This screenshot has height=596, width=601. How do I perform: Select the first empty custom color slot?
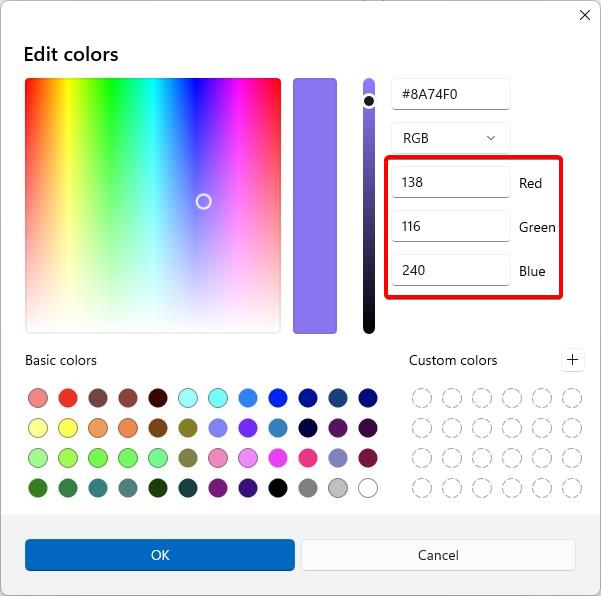pyautogui.click(x=422, y=398)
